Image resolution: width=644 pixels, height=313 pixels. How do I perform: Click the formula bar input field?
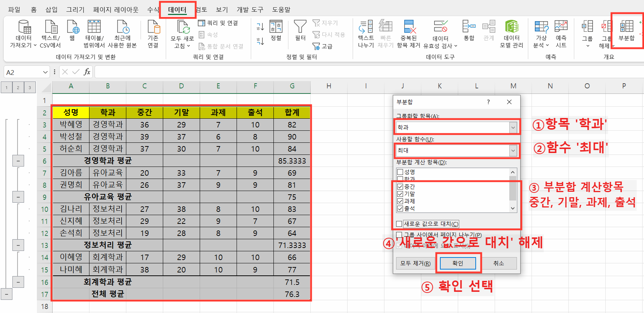(369, 72)
